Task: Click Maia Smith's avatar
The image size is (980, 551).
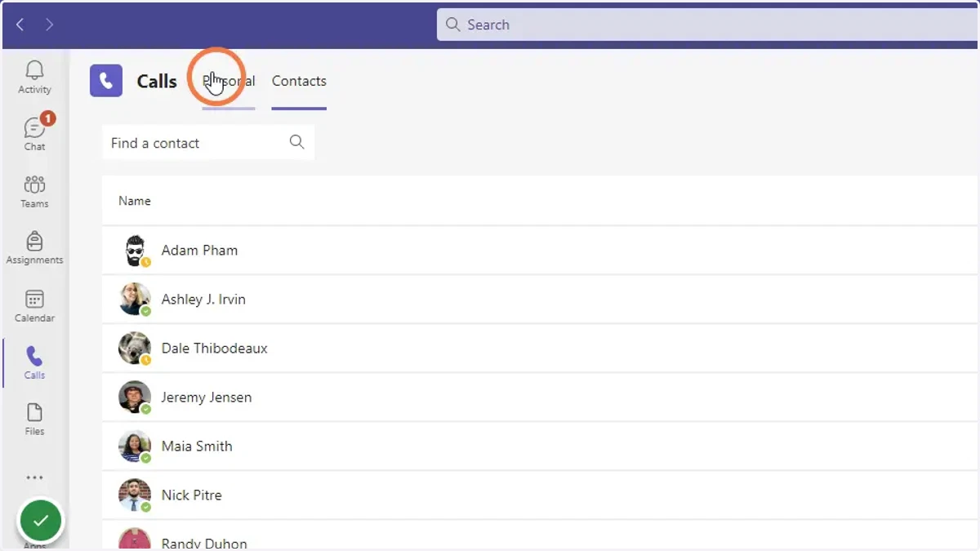Action: coord(135,447)
